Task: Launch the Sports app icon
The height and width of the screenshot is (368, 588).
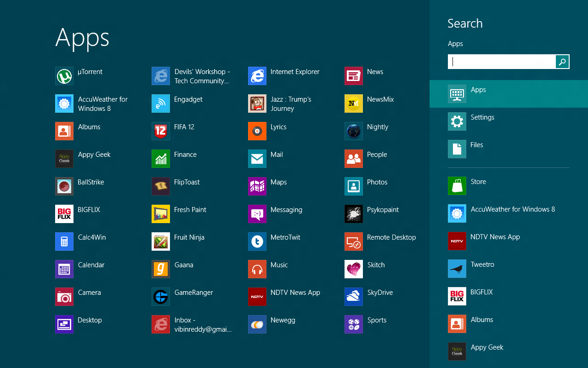Action: click(x=354, y=324)
